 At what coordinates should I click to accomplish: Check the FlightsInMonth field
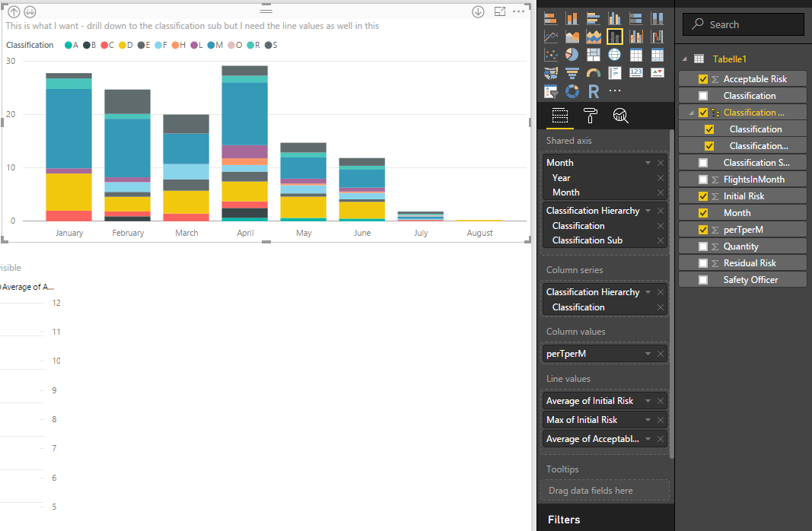[702, 180]
